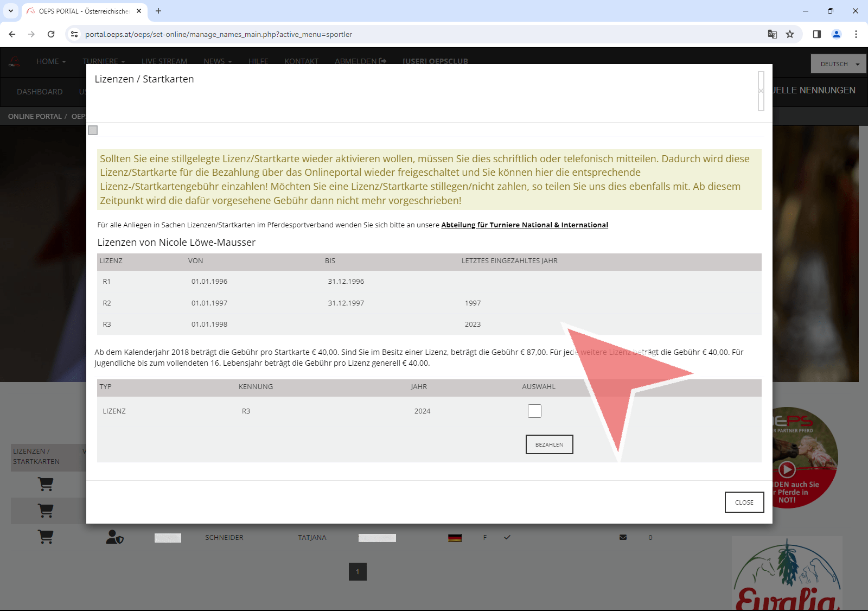Image resolution: width=868 pixels, height=611 pixels.
Task: Reload the page with the refresh icon
Action: [51, 34]
